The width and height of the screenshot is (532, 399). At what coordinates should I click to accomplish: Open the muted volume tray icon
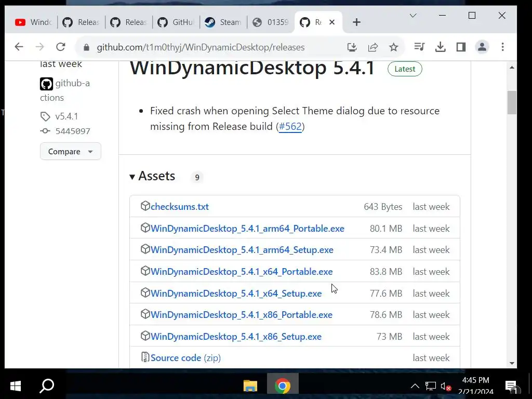(x=446, y=386)
